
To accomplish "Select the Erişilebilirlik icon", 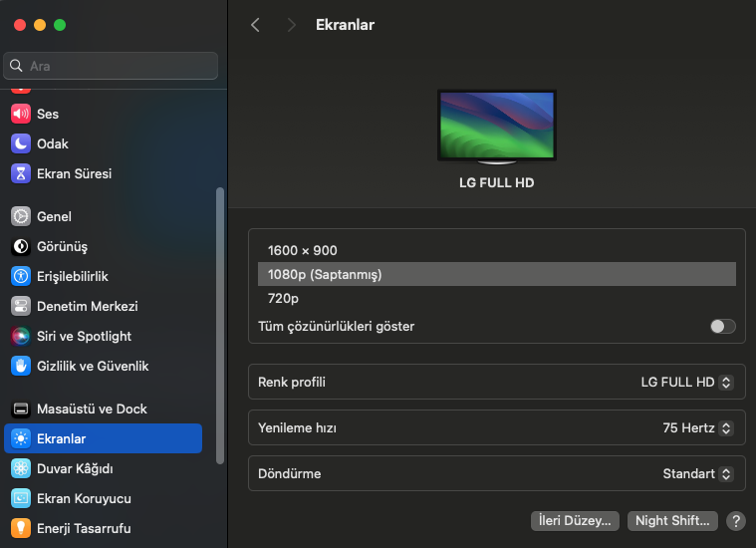I will pos(21,276).
